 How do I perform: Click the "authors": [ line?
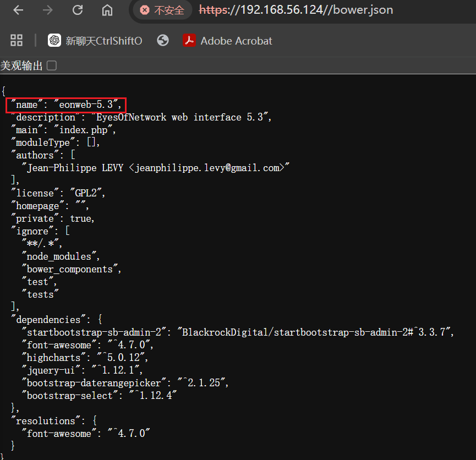(43, 155)
